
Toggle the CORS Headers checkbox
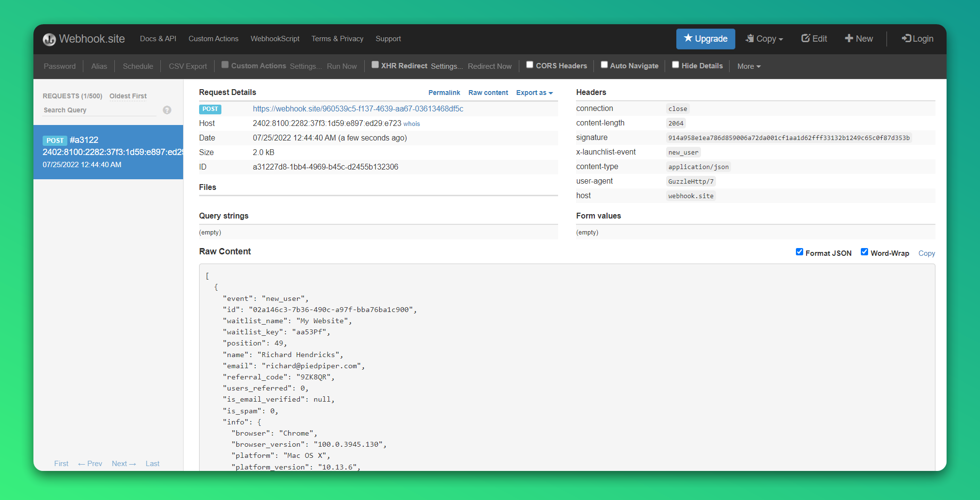tap(529, 65)
